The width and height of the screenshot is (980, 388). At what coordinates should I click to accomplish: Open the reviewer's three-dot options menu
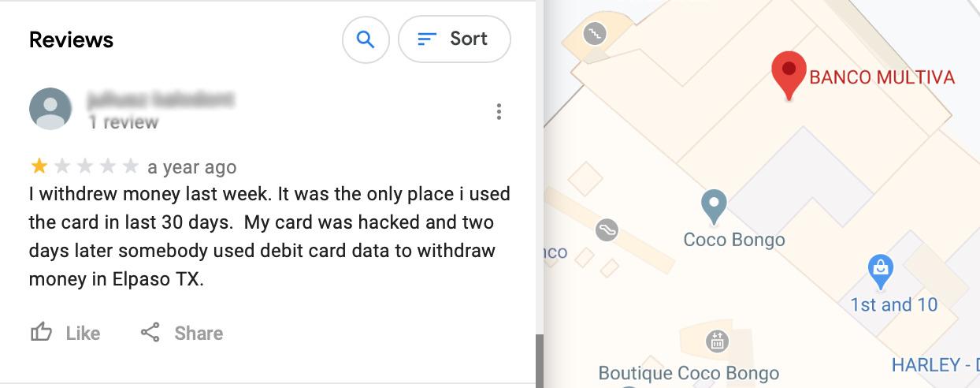[x=499, y=111]
